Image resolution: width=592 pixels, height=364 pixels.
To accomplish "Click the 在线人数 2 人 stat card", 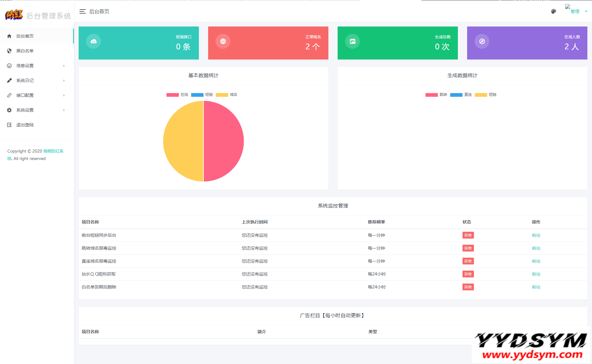I will point(527,43).
